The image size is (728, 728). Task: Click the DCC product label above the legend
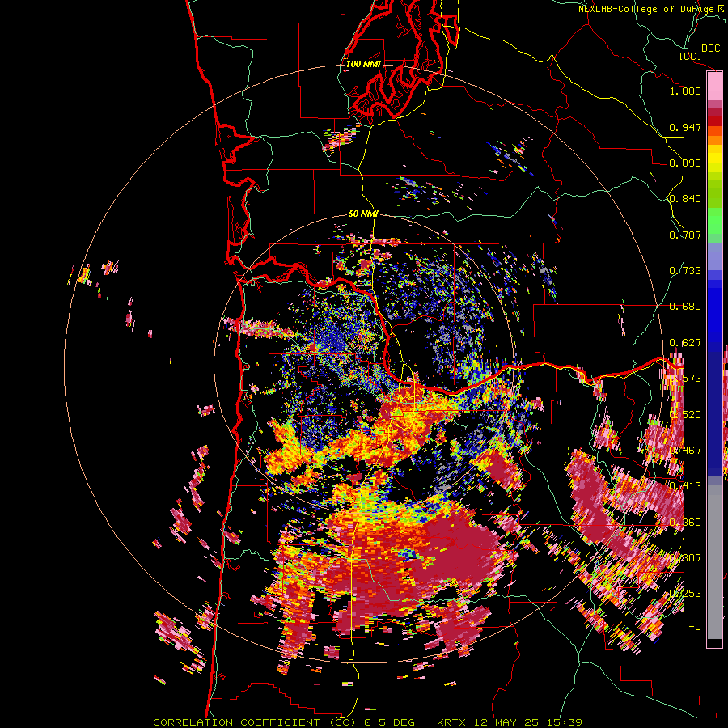710,49
